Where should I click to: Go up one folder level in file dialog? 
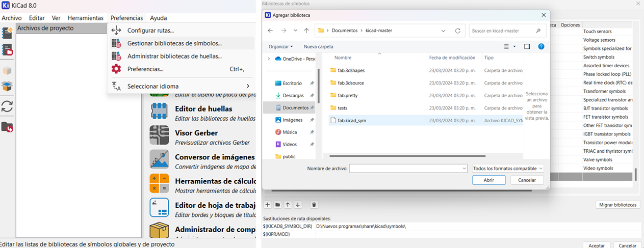click(x=306, y=31)
